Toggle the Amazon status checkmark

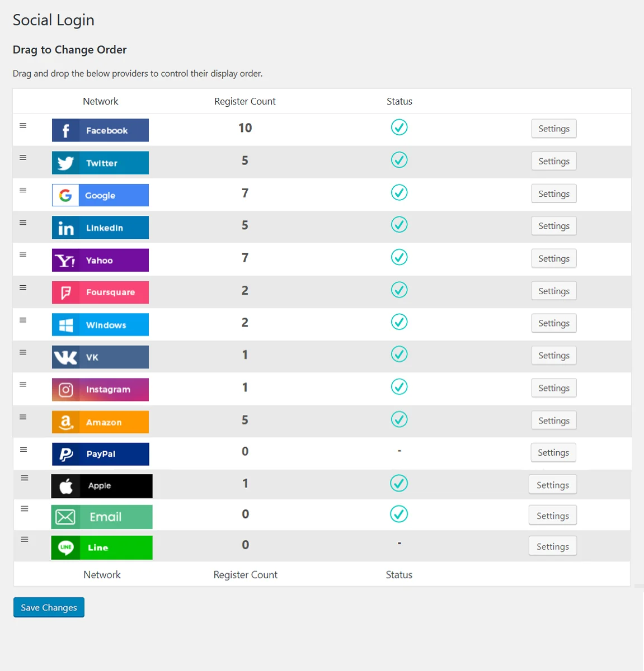(399, 419)
